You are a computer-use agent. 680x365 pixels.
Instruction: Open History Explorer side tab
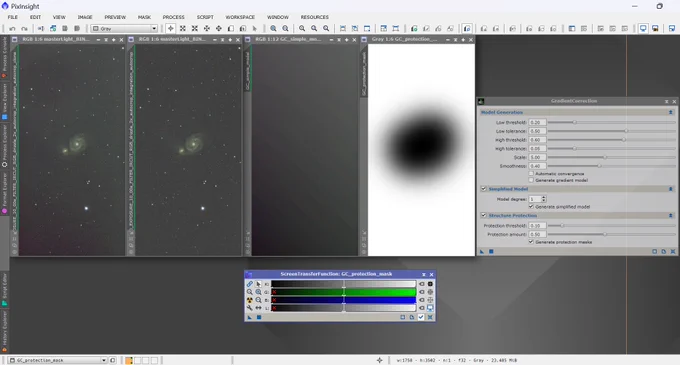(4, 332)
